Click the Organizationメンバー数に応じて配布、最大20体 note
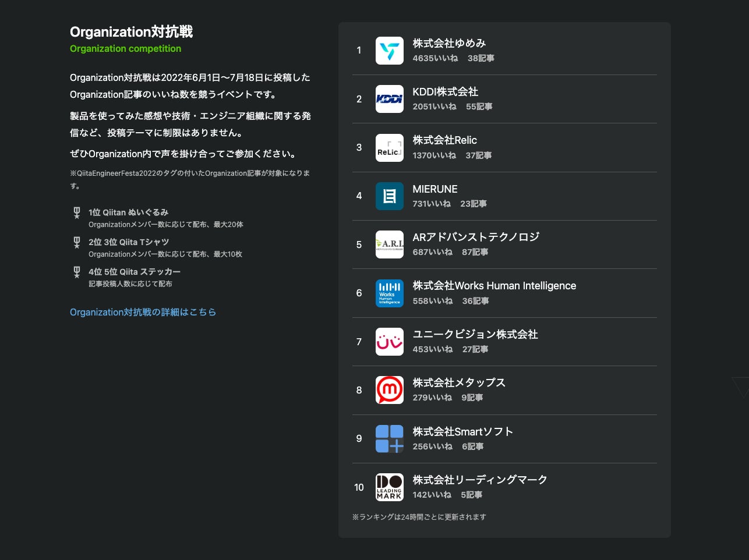This screenshot has height=560, width=749. coord(166,225)
